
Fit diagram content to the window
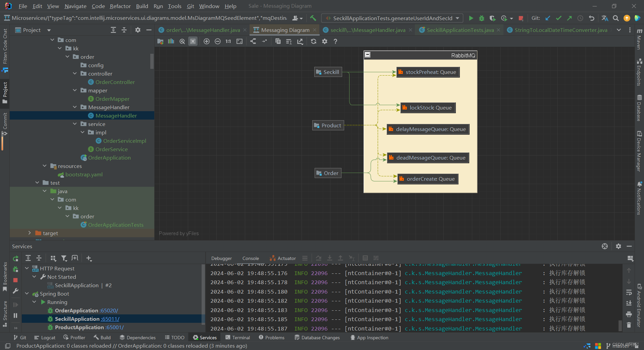(x=239, y=41)
